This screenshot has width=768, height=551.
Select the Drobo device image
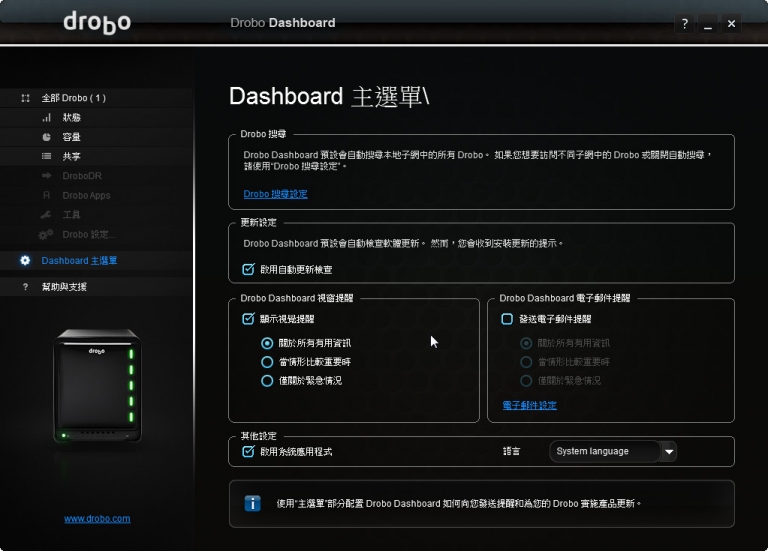pos(97,385)
